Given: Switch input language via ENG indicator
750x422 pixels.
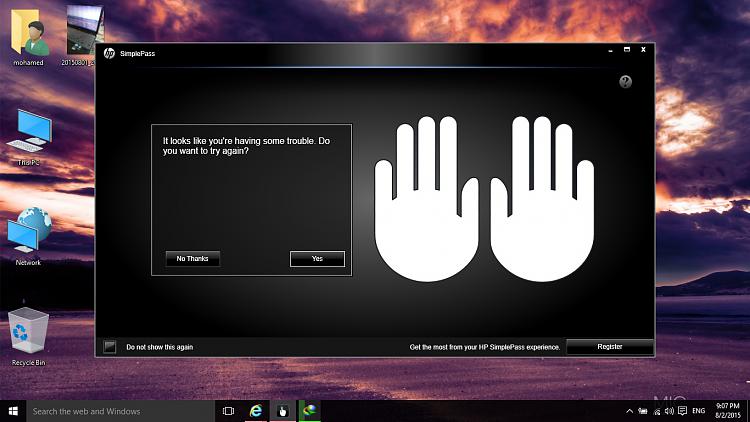Looking at the screenshot, I should click(x=699, y=411).
